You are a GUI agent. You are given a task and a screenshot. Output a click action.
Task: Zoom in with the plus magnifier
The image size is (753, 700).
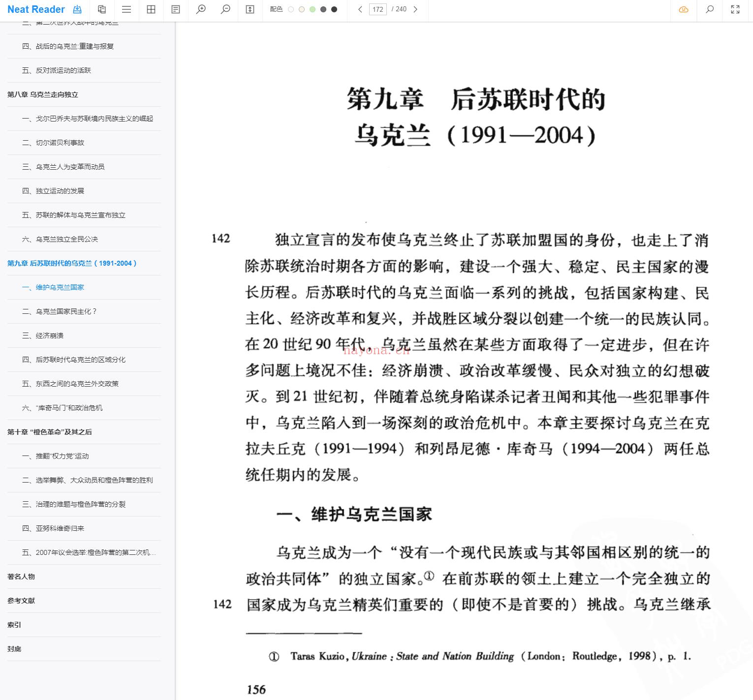click(x=201, y=9)
